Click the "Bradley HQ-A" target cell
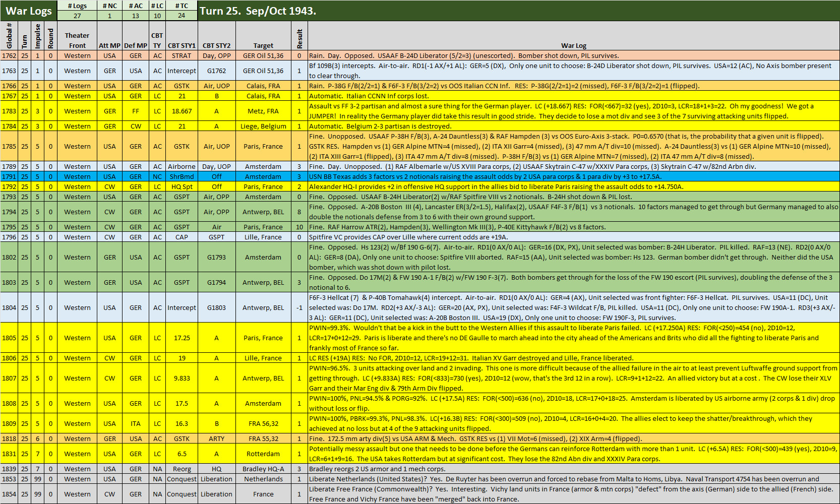Screen dimensions: 840x504 tap(263, 469)
